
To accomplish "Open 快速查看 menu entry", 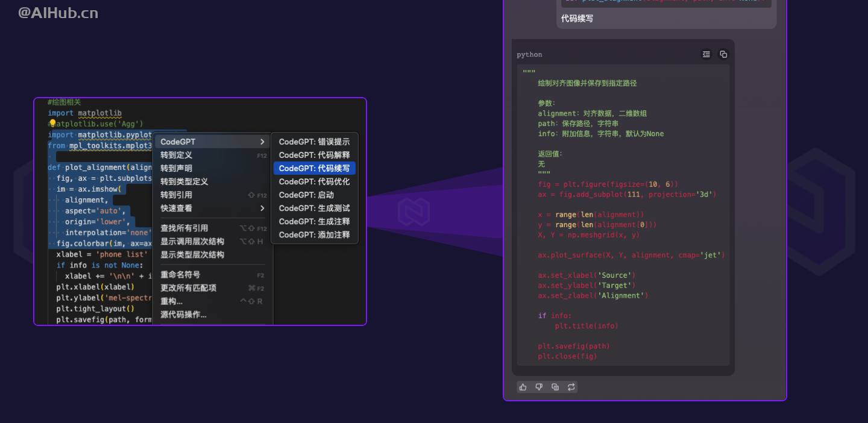I will pos(212,208).
